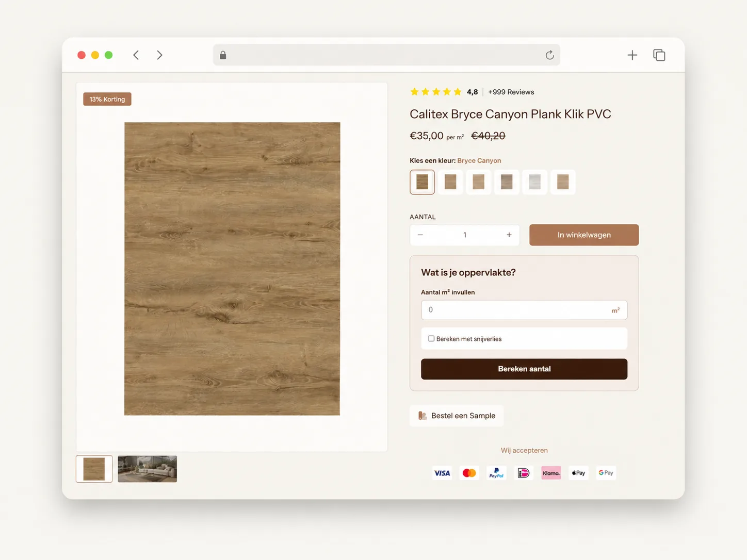Viewport: 747px width, 560px height.
Task: Select the second color swatch
Action: click(450, 182)
